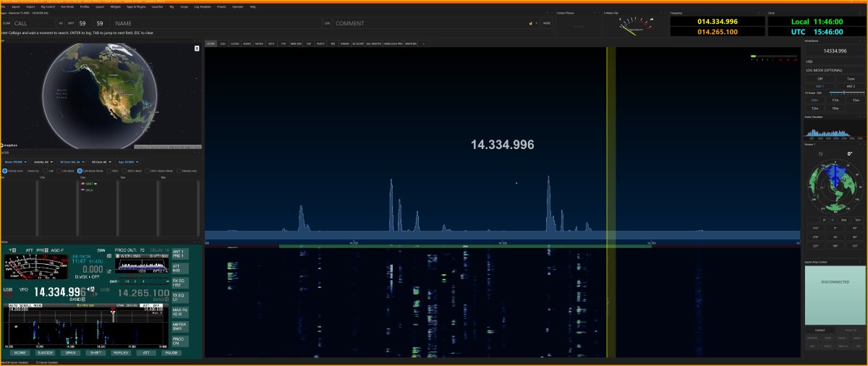The width and height of the screenshot is (868, 366).
Task: Click the S.MODE button under rig scope
Action: [x=45, y=353]
